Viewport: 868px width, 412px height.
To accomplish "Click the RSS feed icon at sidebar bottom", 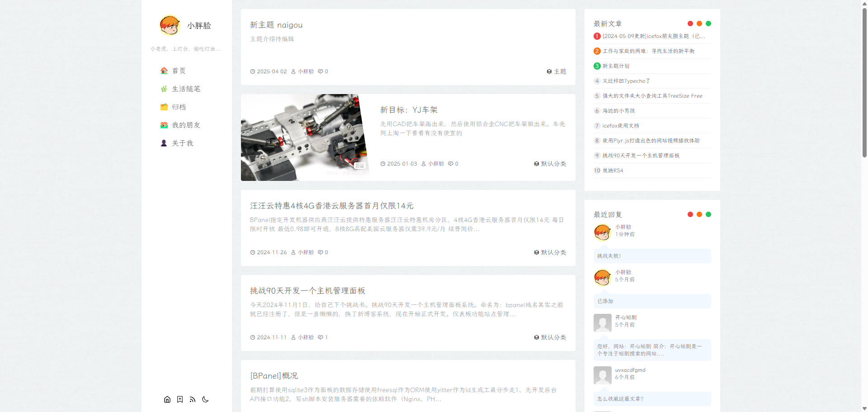I will click(193, 399).
